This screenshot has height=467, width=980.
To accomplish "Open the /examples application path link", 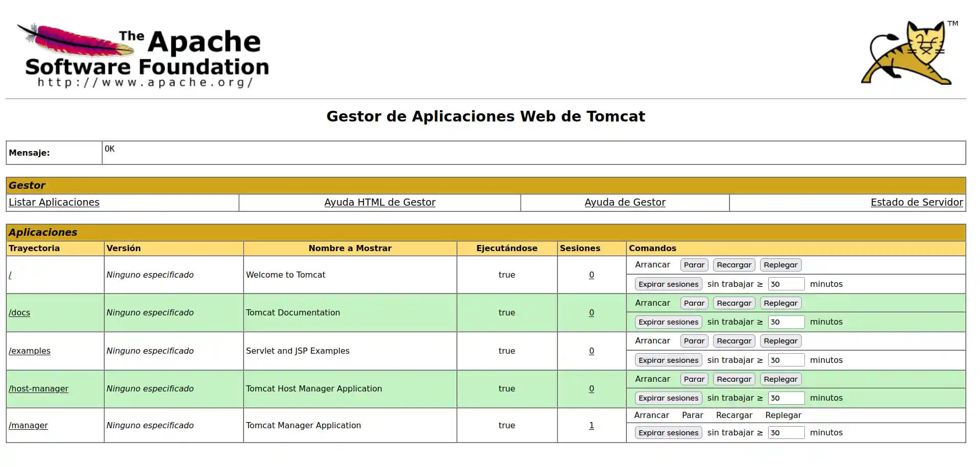I will 30,351.
